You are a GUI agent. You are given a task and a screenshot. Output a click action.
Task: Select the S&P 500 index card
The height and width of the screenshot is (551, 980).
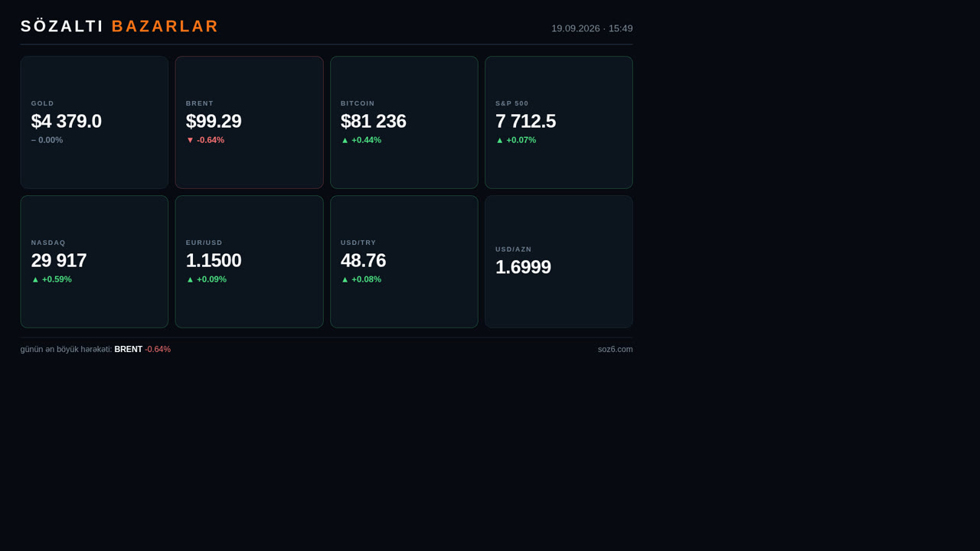pyautogui.click(x=559, y=122)
